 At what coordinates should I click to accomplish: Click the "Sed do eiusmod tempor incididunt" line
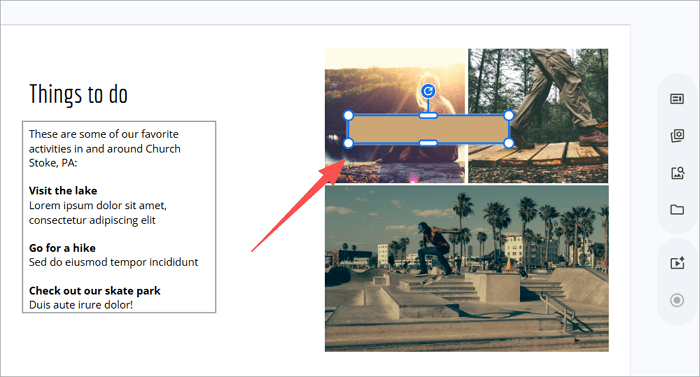coord(113,262)
